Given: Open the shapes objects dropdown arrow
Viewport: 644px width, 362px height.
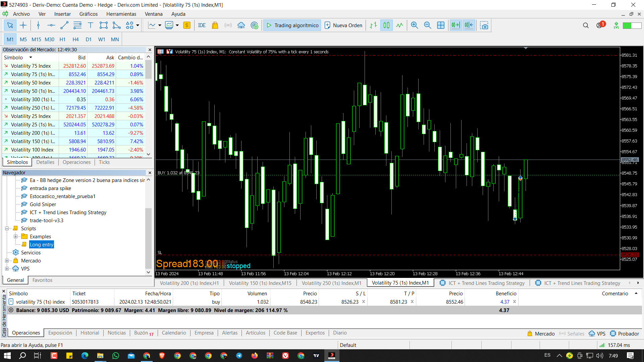Looking at the screenshot, I should [138, 25].
